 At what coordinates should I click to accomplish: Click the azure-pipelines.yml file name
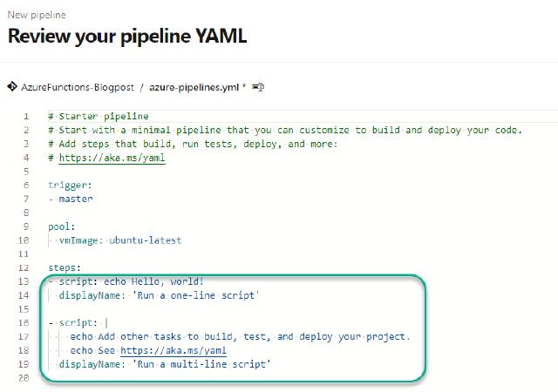pos(196,87)
